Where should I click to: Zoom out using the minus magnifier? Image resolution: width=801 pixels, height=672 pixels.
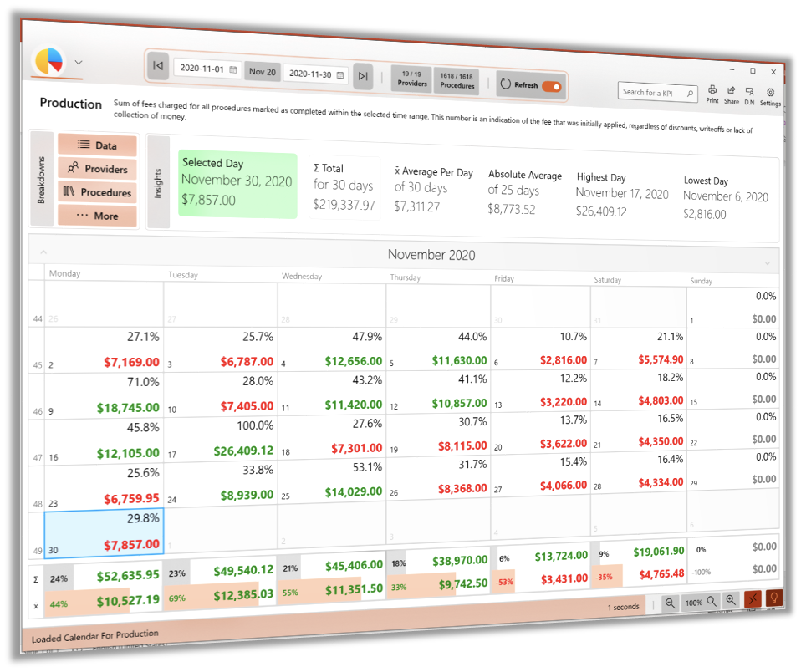pos(671,601)
